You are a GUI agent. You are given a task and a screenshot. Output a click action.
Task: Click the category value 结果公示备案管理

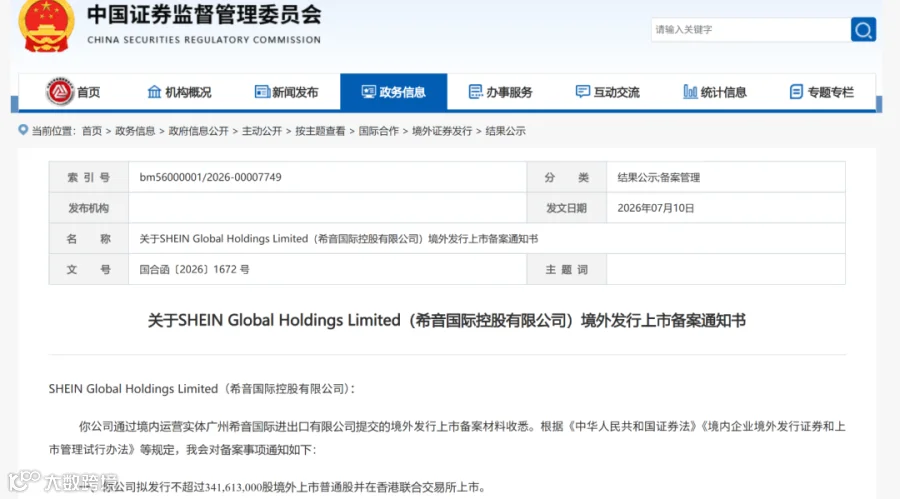click(659, 177)
